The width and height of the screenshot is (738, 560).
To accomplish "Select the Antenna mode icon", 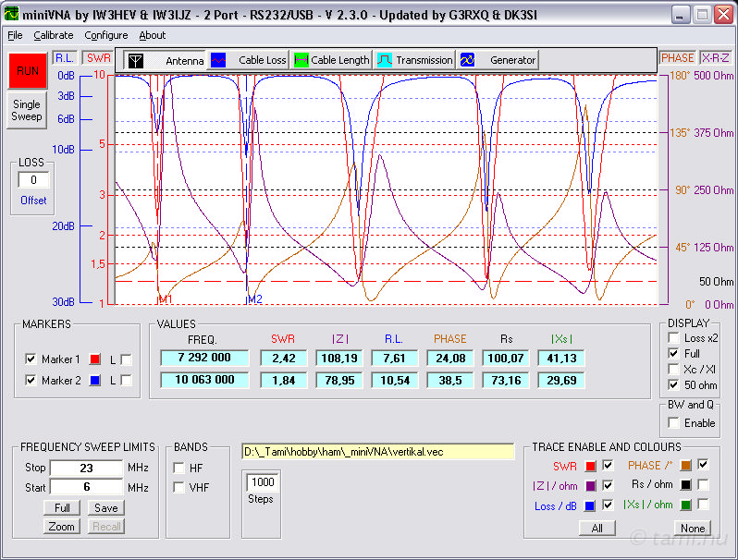I will [x=136, y=60].
